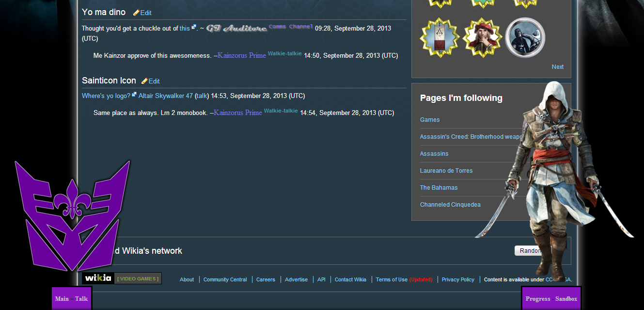
Task: Click external link icon after 'this'
Action: coord(194,27)
